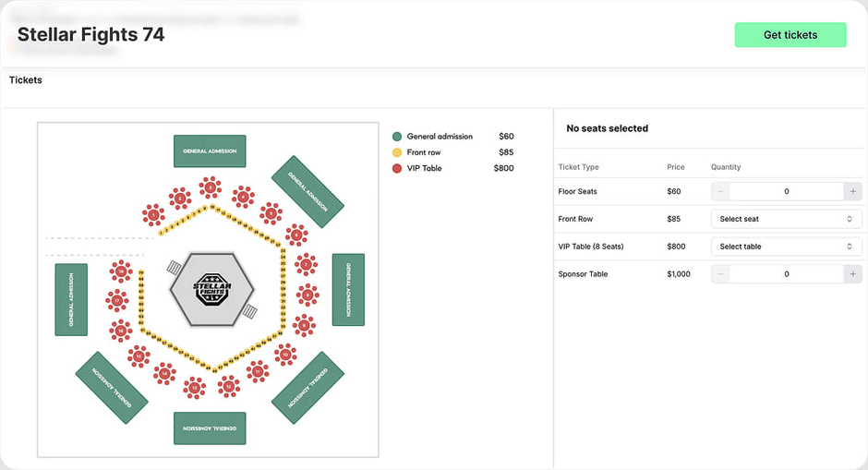Viewport: 868px width, 470px height.
Task: Expand the VIP Table 'Select table' dropdown
Action: [x=786, y=247]
